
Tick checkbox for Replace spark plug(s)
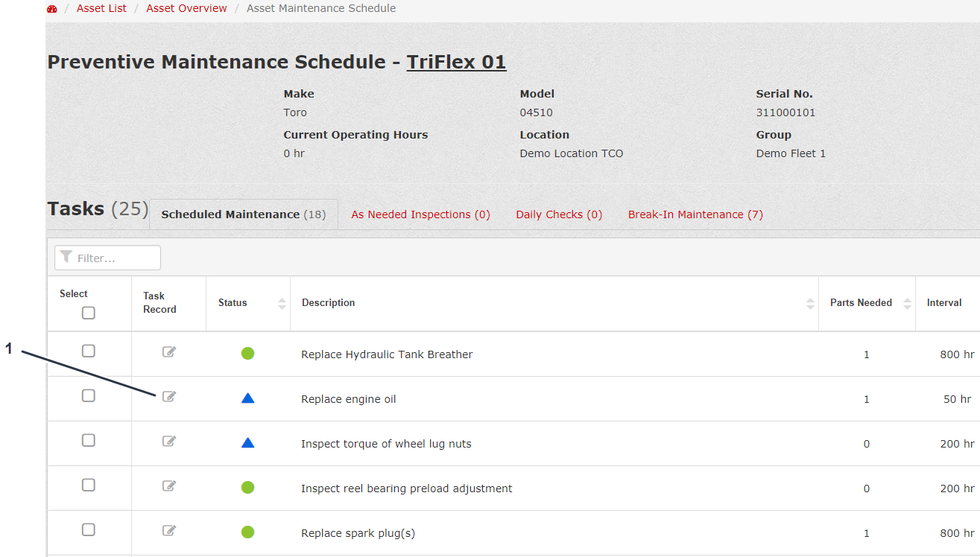coord(89,529)
